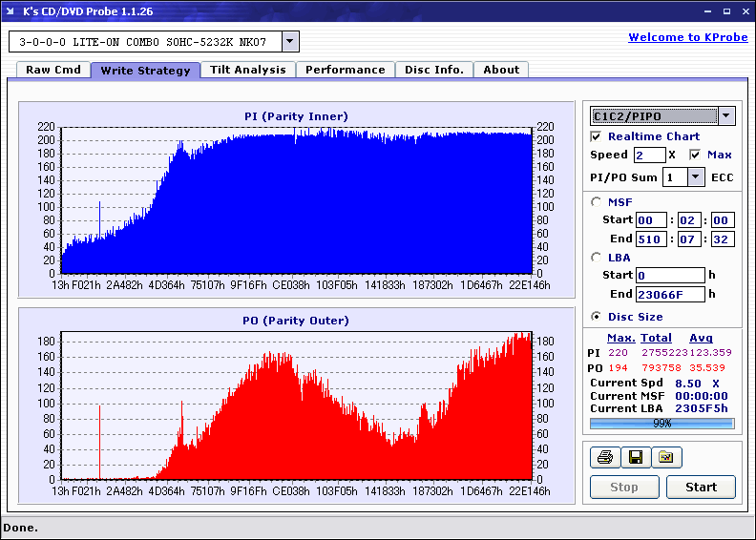Click the Total column header link
This screenshot has width=756, height=540.
pyautogui.click(x=656, y=338)
